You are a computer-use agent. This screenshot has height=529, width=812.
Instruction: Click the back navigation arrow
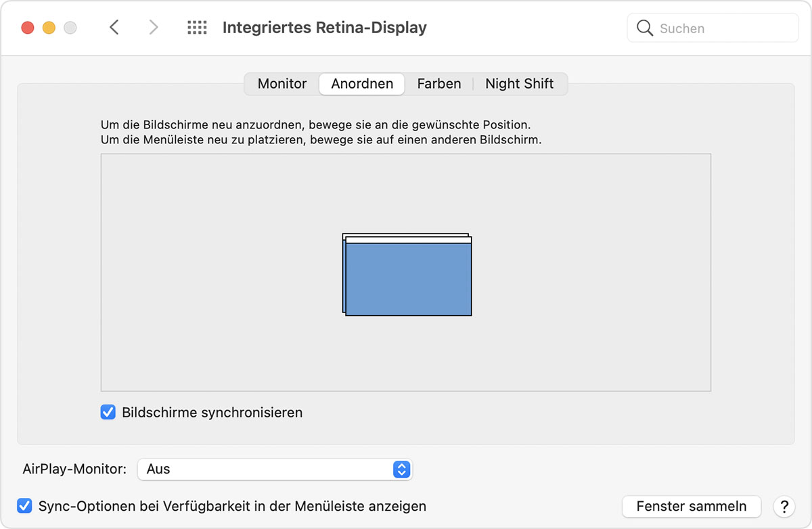pos(114,27)
